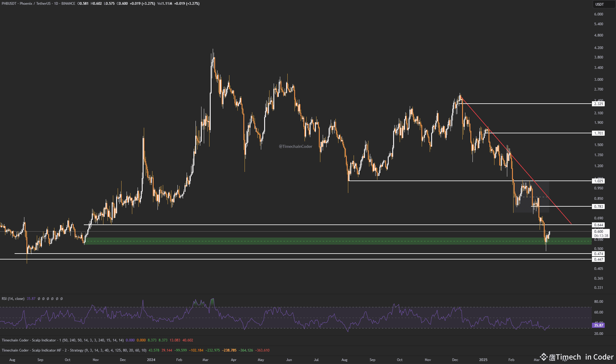This screenshot has height=364, width=616.
Task: Open the RSI (14, close) indicator legend
Action: click(13, 299)
